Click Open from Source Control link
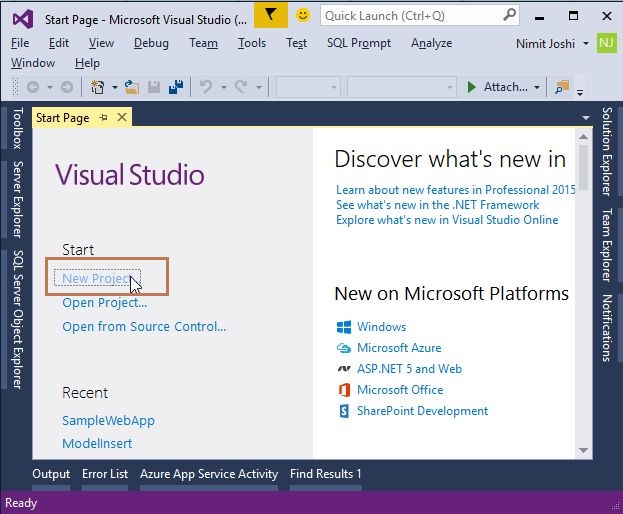 coord(144,327)
